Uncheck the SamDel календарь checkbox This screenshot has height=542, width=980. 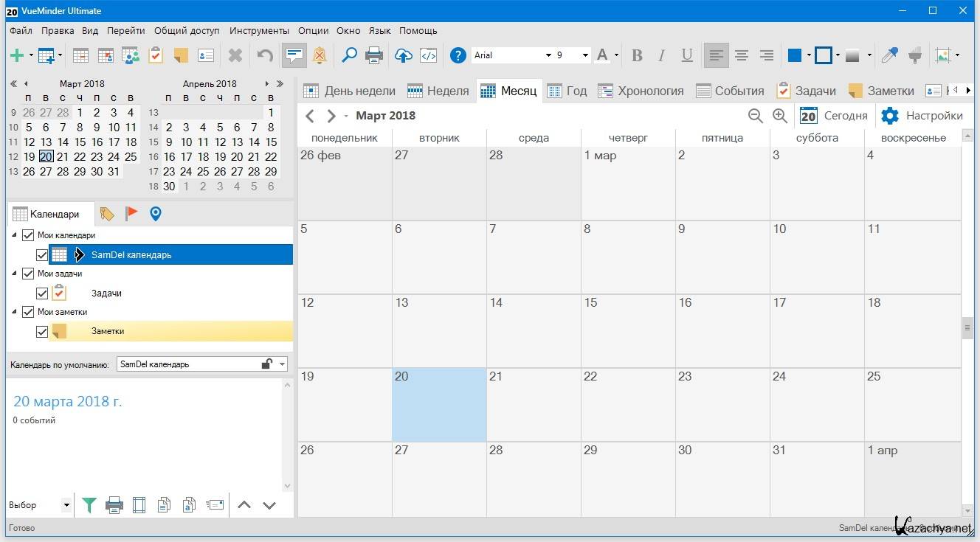(x=42, y=255)
